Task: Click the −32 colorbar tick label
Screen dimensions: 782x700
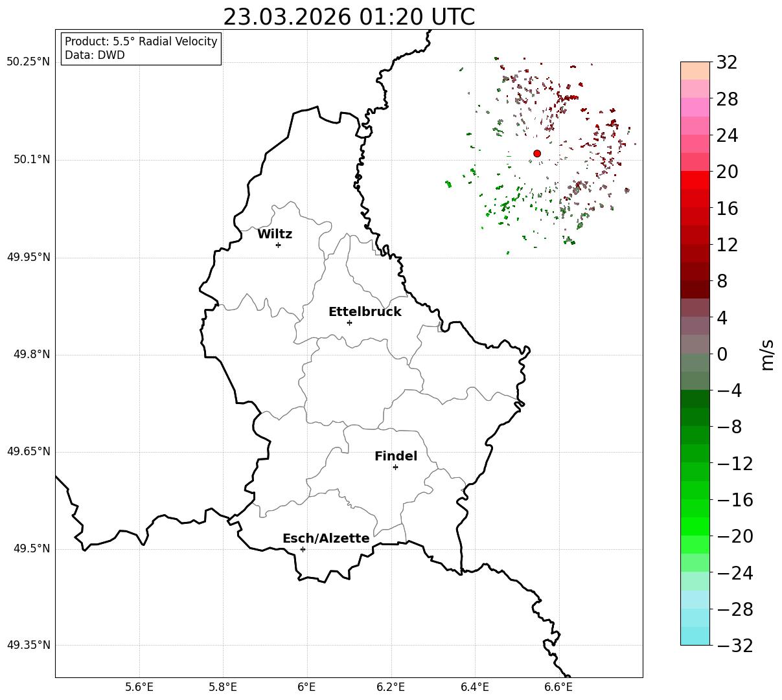Action: 734,646
